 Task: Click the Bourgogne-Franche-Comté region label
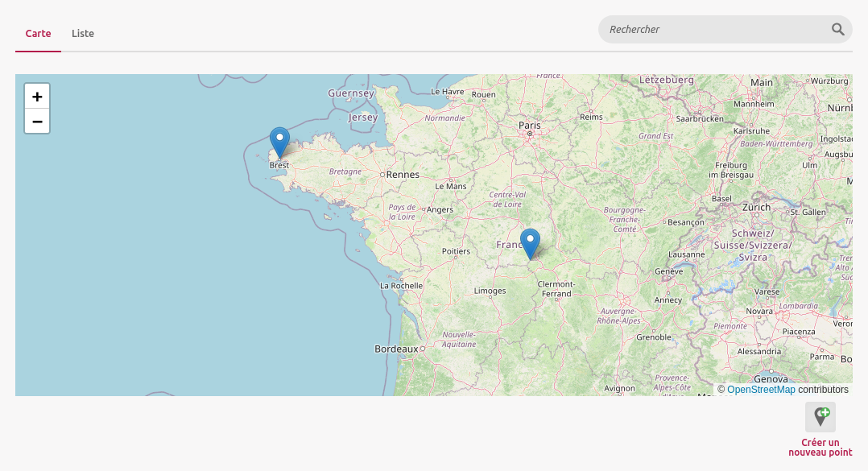pyautogui.click(x=625, y=220)
